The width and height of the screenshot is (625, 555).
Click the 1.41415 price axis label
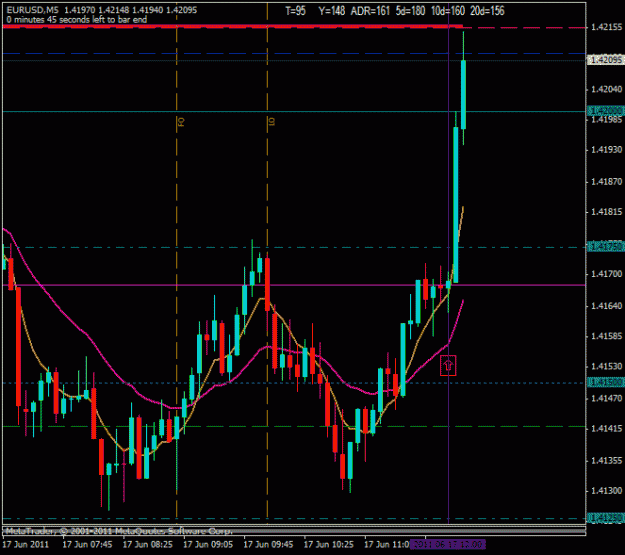pos(606,429)
